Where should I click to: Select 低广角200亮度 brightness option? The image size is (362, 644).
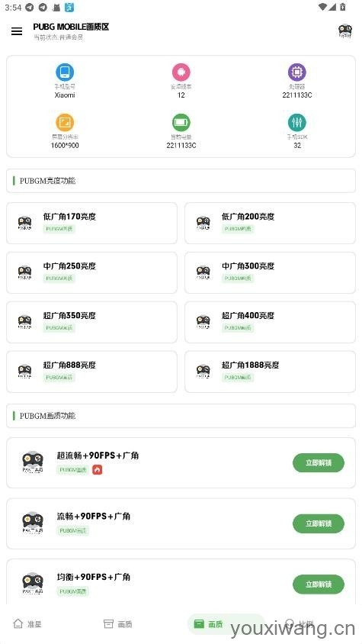point(270,223)
